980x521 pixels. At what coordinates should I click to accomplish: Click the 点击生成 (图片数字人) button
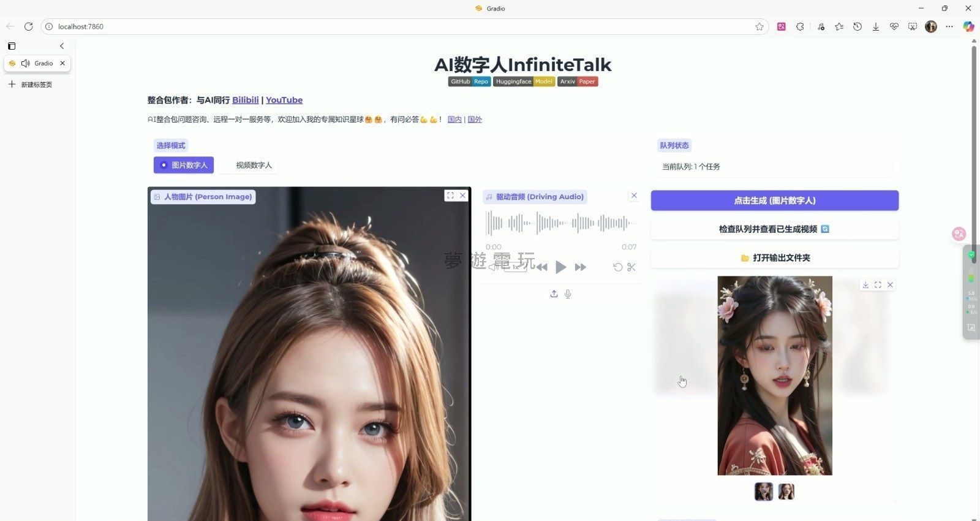tap(774, 200)
